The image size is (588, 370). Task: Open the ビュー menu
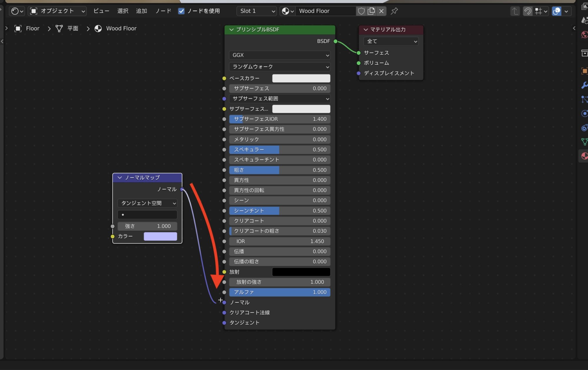click(101, 11)
